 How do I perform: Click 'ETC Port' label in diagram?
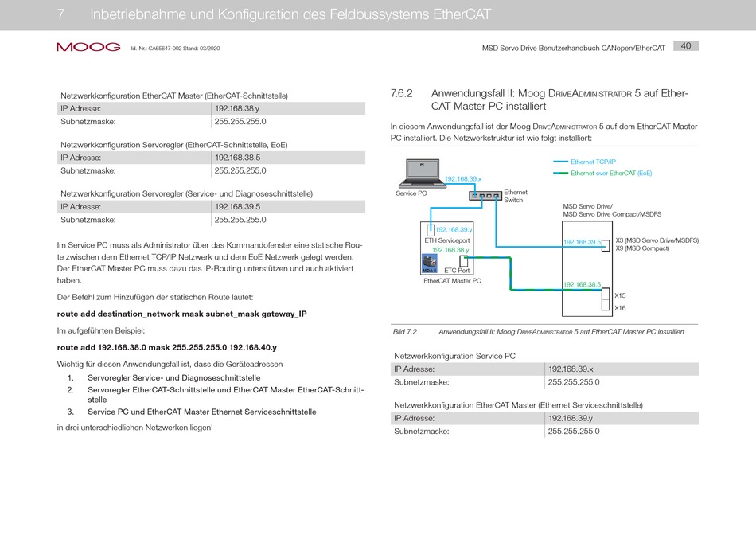457,271
